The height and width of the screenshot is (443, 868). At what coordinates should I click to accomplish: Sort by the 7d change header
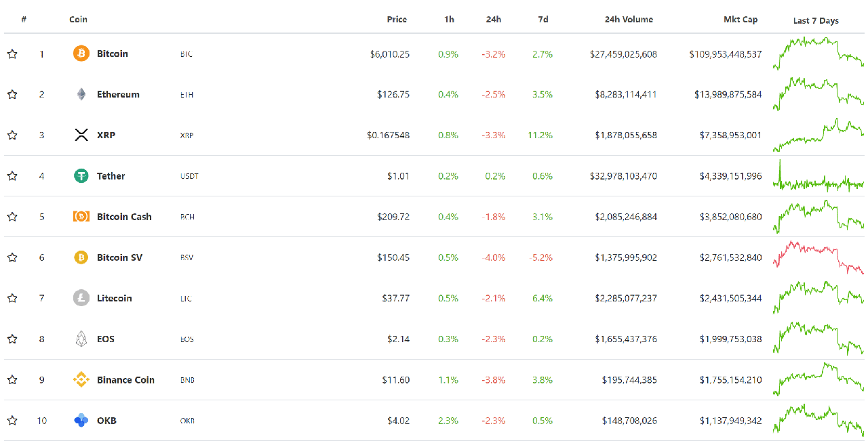543,20
